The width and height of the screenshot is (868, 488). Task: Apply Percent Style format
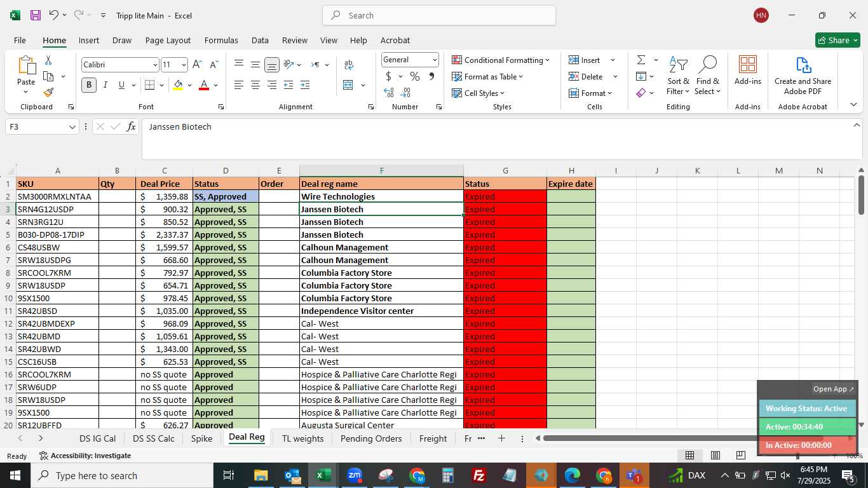coord(415,76)
